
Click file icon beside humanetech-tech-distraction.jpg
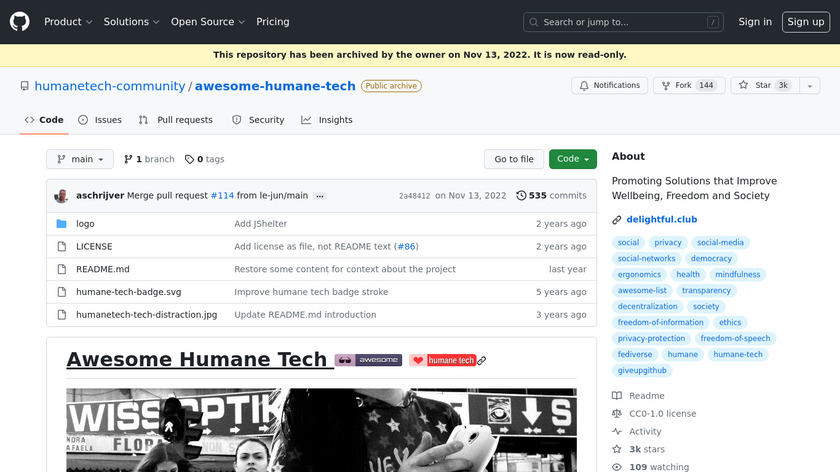click(62, 314)
